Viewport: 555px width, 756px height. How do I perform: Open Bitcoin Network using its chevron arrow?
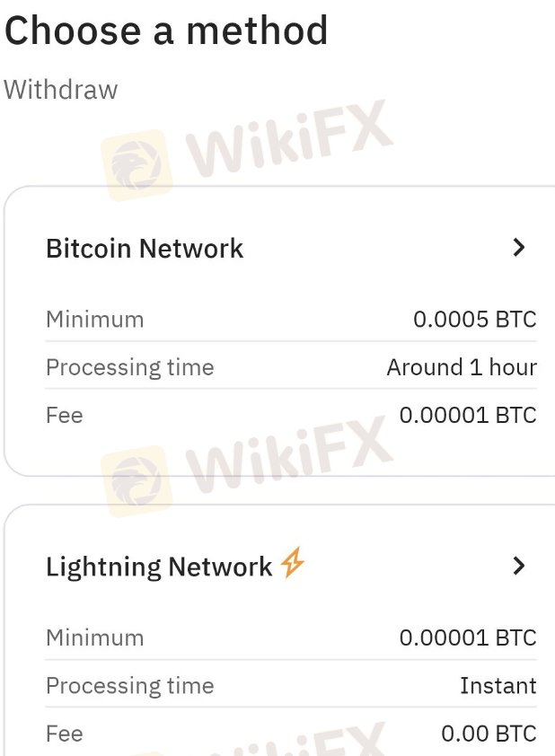coord(518,248)
